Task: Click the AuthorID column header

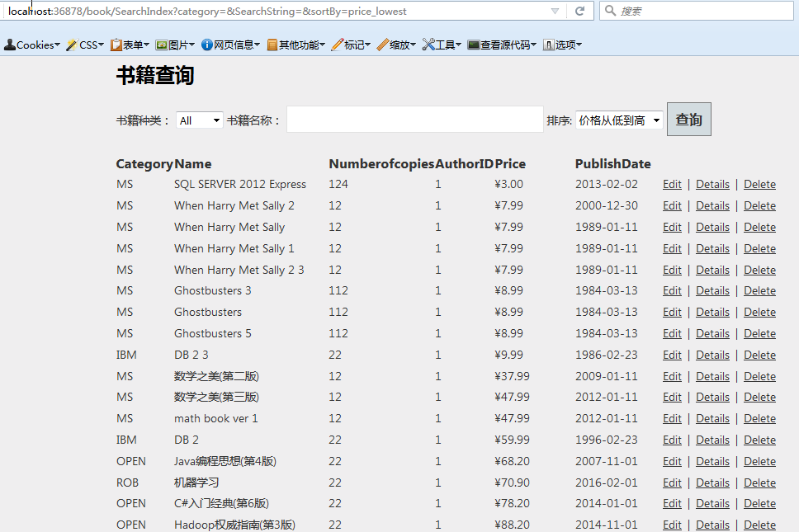Action: (464, 164)
